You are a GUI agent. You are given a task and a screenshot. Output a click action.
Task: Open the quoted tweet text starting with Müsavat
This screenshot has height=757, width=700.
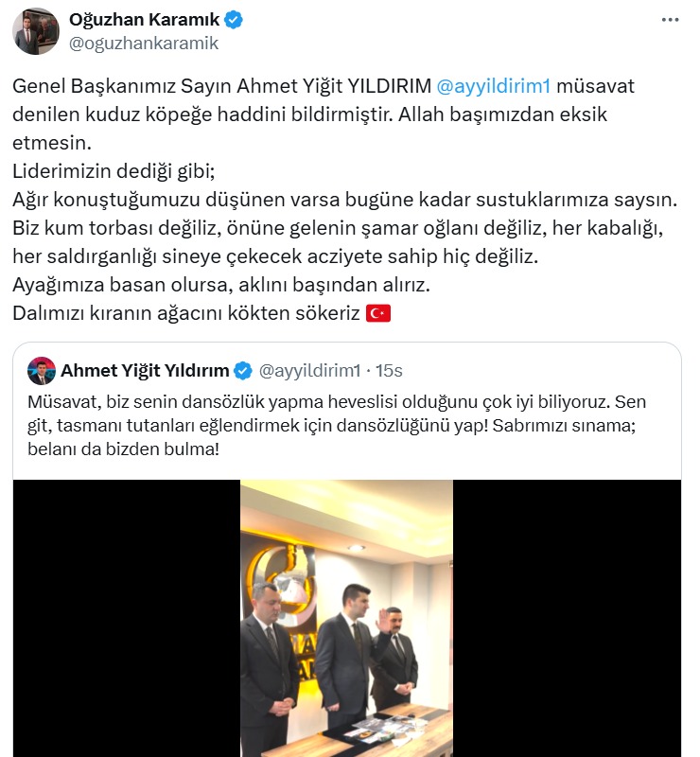click(337, 425)
